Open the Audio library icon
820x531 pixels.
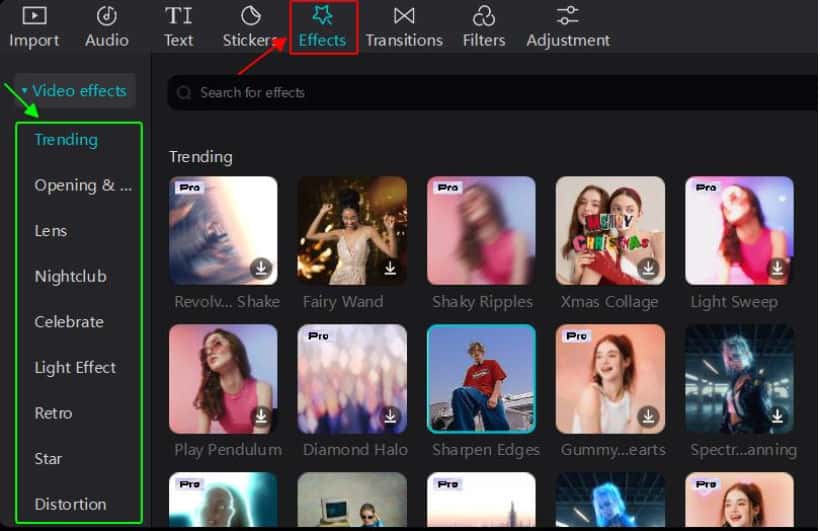[106, 16]
